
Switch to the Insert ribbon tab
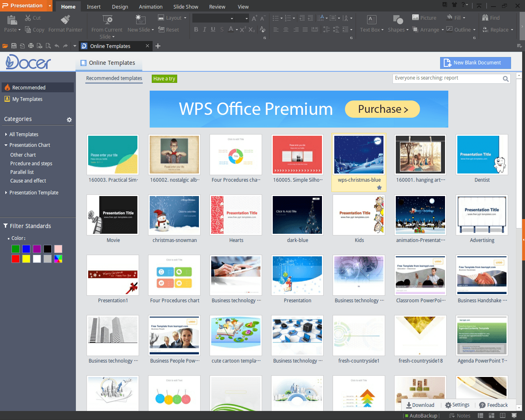pos(94,7)
